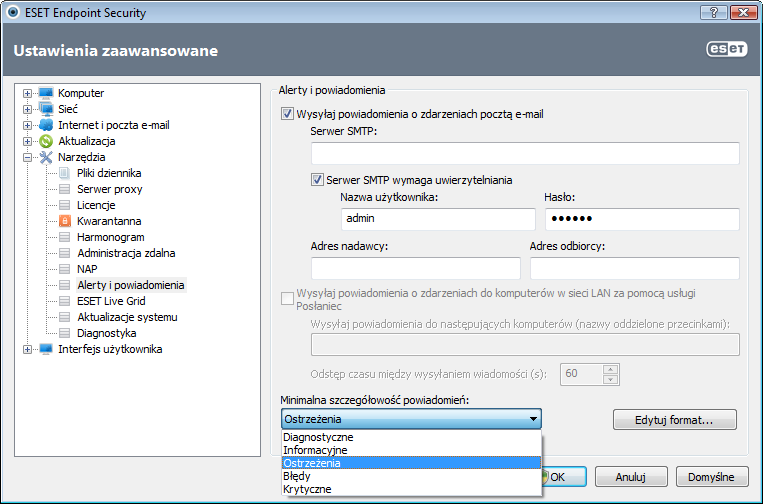Image resolution: width=763 pixels, height=504 pixels.
Task: Click the Internet i poczta e-mail globe icon
Action: [x=46, y=125]
